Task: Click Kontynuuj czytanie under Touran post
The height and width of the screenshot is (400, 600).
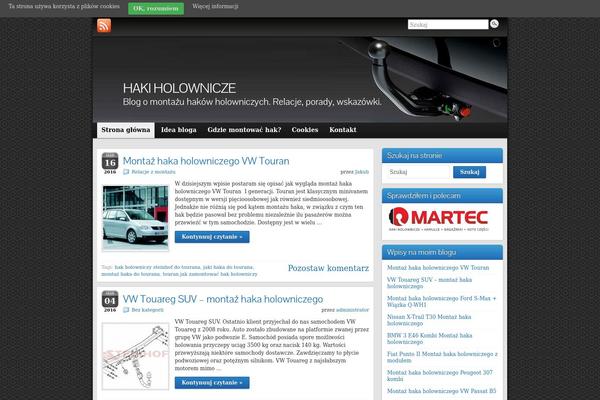Action: tap(212, 237)
